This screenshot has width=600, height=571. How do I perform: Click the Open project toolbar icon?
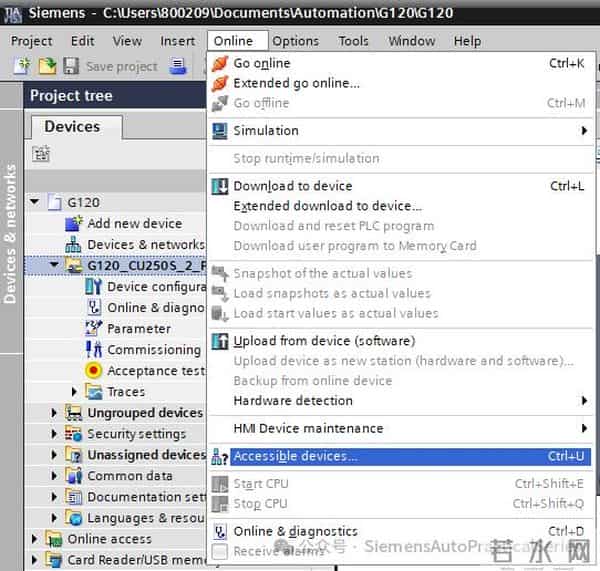pyautogui.click(x=46, y=66)
